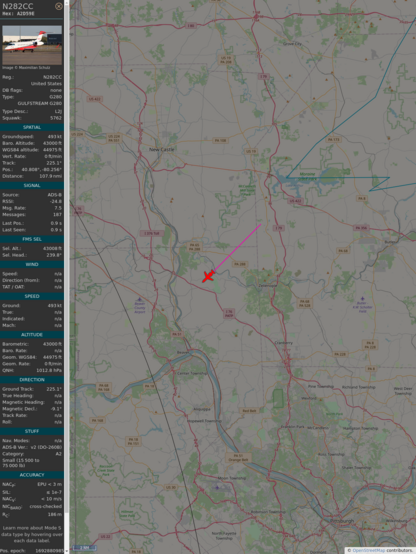Open the OpenStreetMap attribution link
This screenshot has height=554, width=416.
click(x=368, y=550)
